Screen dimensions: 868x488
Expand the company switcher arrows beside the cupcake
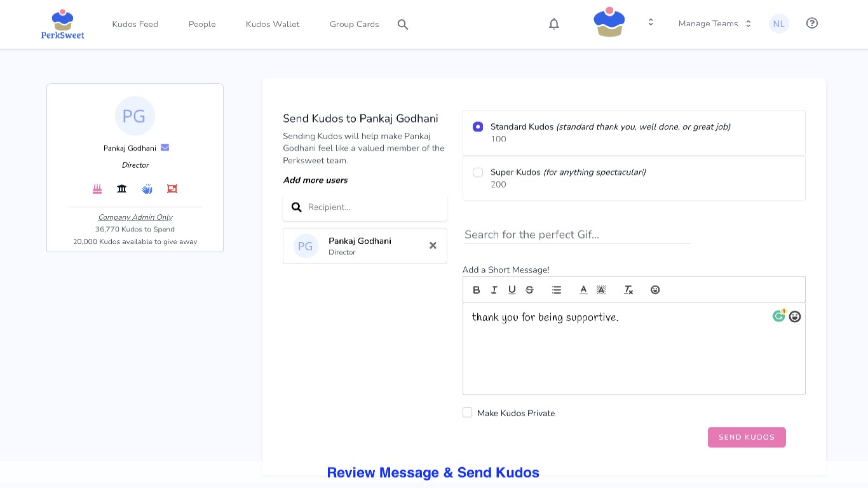pyautogui.click(x=651, y=22)
